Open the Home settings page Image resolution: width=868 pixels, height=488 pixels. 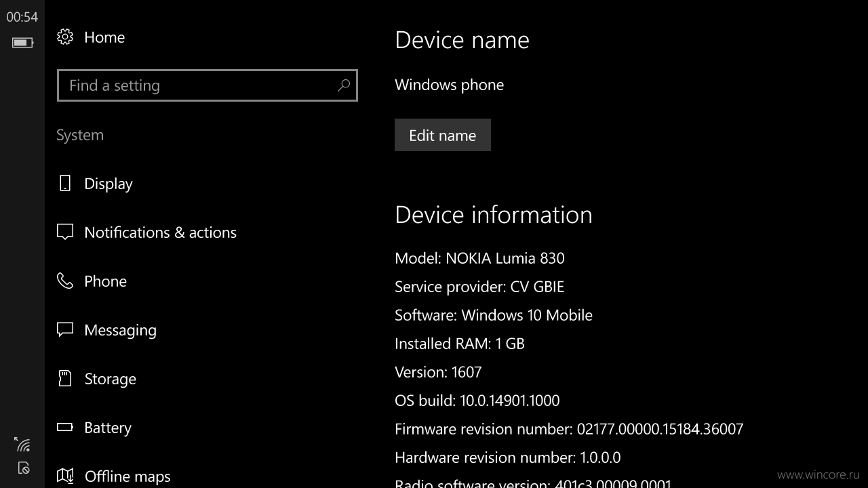[104, 37]
